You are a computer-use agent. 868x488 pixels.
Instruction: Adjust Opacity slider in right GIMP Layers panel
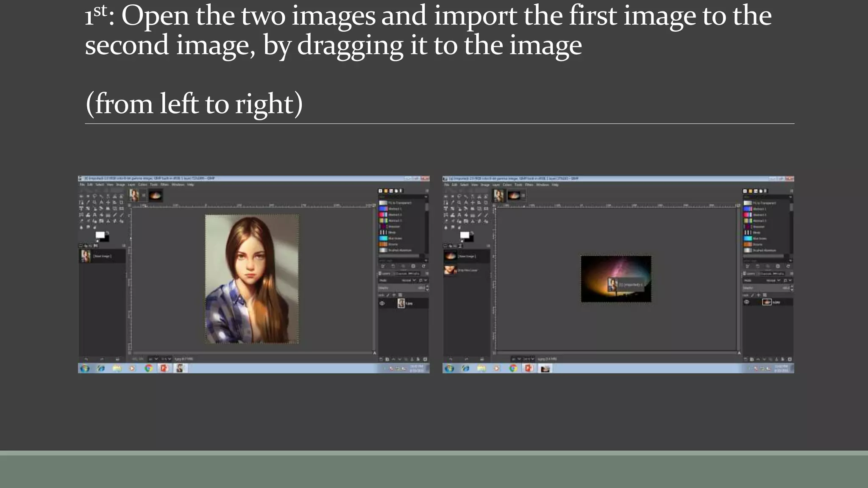click(x=767, y=288)
